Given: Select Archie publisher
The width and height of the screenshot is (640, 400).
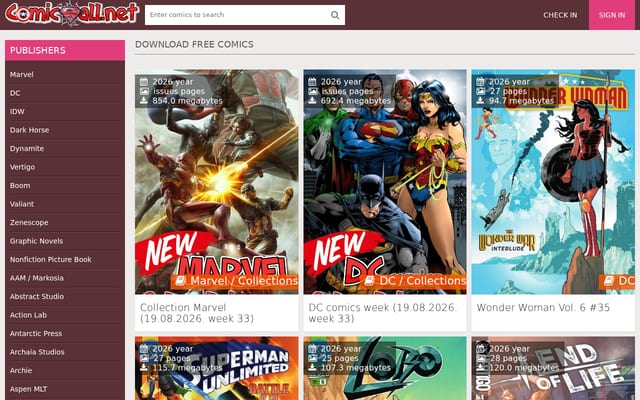Looking at the screenshot, I should pyautogui.click(x=21, y=371).
